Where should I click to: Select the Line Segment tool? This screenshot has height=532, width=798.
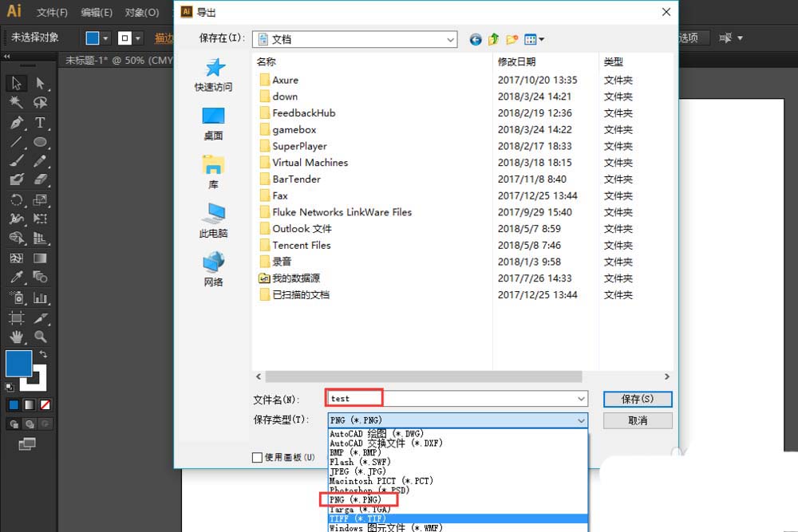click(16, 142)
